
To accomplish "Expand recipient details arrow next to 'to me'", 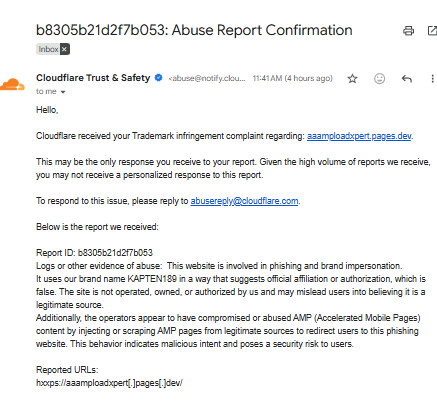I will tap(63, 92).
